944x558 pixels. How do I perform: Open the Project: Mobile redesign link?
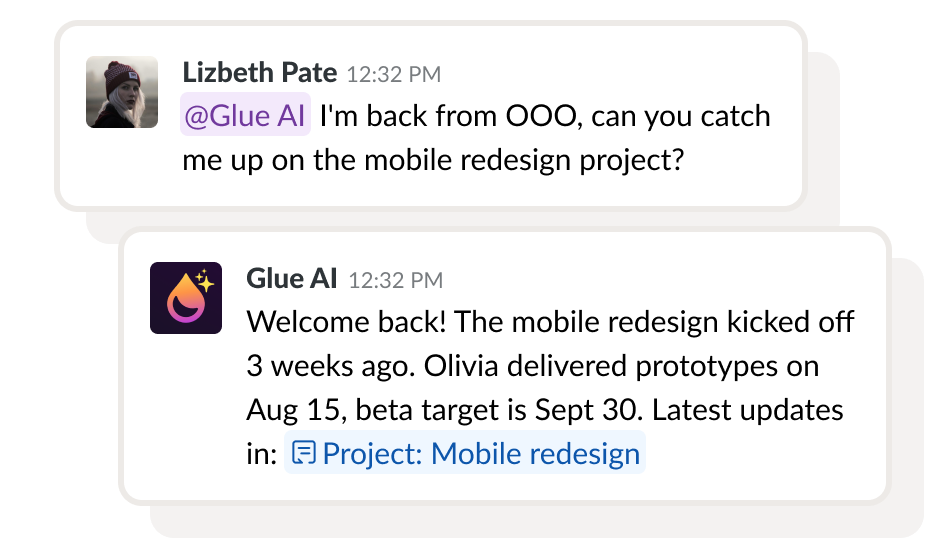coord(465,453)
